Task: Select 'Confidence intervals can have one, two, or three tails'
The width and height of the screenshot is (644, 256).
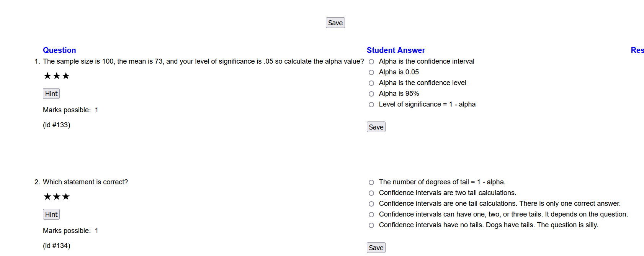Action: pos(371,214)
